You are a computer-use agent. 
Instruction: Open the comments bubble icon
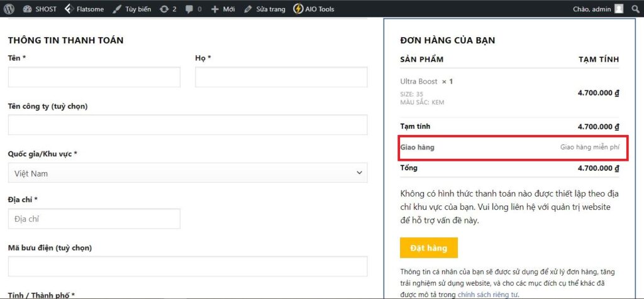[189, 9]
